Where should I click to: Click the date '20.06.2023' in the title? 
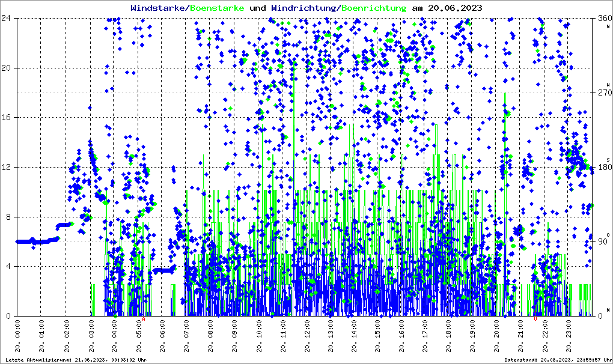[454, 8]
